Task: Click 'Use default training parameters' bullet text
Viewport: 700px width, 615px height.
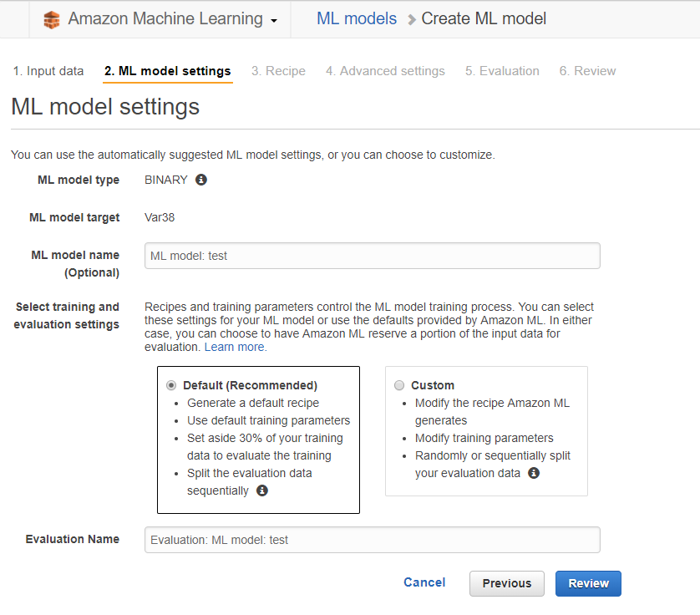Action: (x=268, y=420)
